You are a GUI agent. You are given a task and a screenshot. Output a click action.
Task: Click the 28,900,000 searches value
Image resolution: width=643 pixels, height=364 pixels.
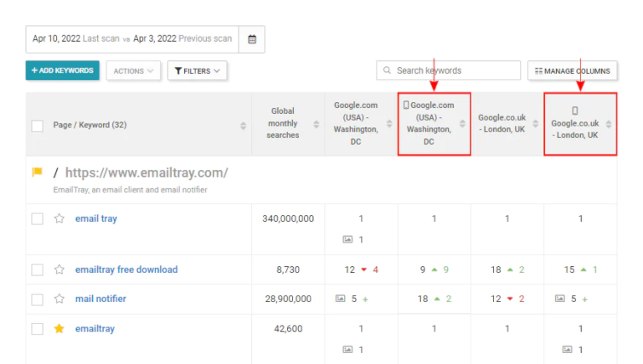(x=288, y=299)
